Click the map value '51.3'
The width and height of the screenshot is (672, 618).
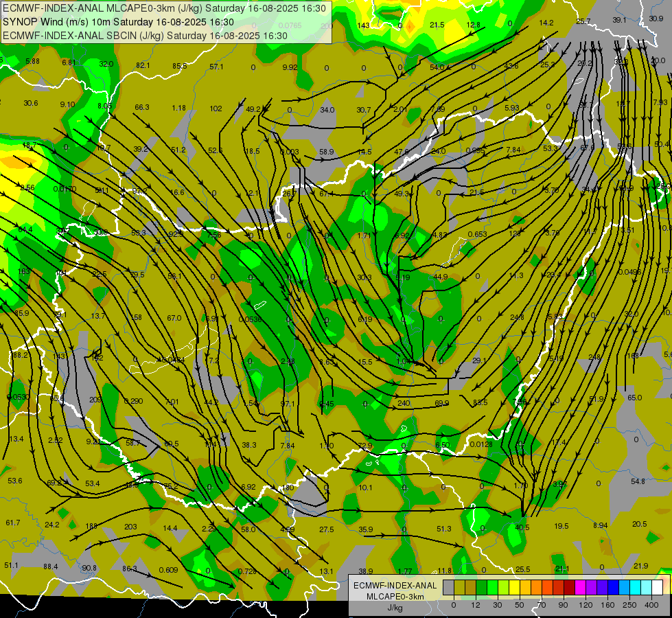443,529
